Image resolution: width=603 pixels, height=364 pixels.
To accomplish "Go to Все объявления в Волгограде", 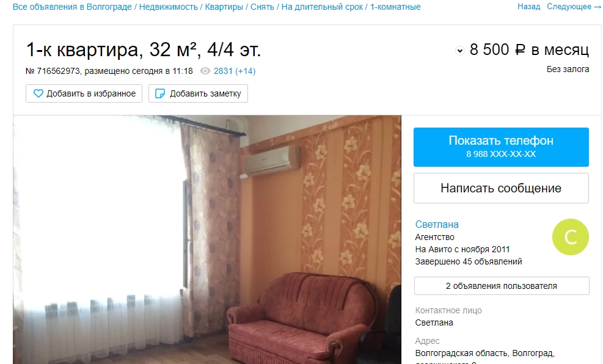I will (x=72, y=7).
